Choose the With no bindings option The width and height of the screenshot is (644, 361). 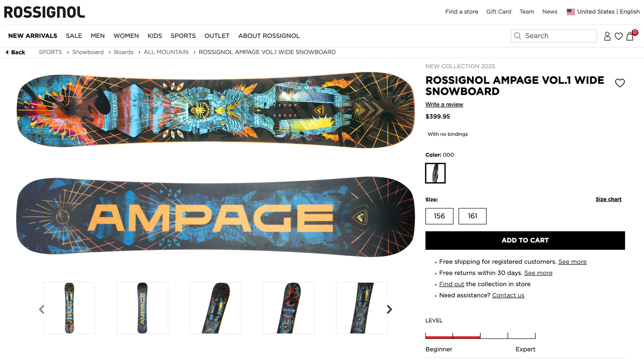pos(447,134)
